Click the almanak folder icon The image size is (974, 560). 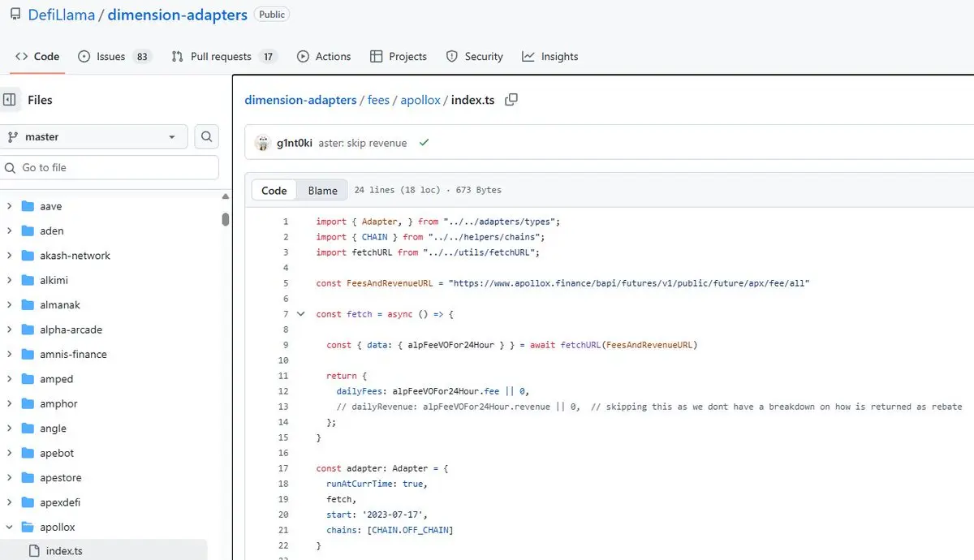(28, 305)
